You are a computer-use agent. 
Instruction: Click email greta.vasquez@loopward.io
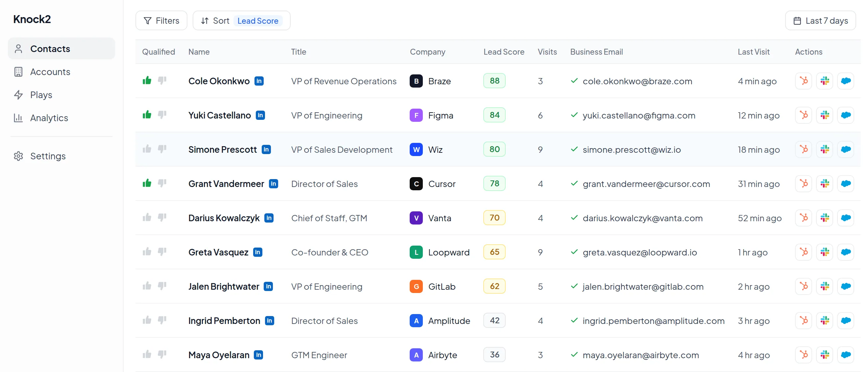pos(639,252)
